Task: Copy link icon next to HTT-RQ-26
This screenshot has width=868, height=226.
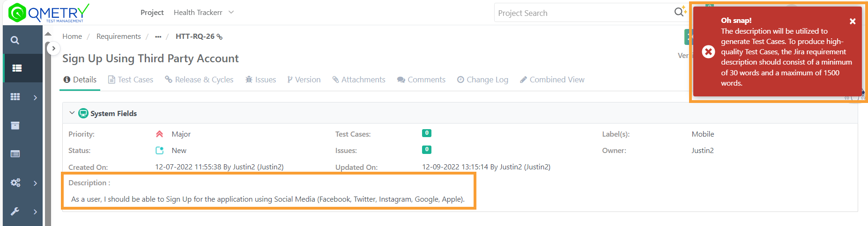Action: (219, 36)
